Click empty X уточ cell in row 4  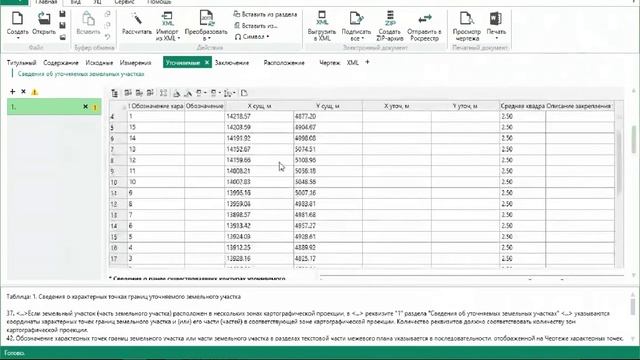click(x=396, y=116)
